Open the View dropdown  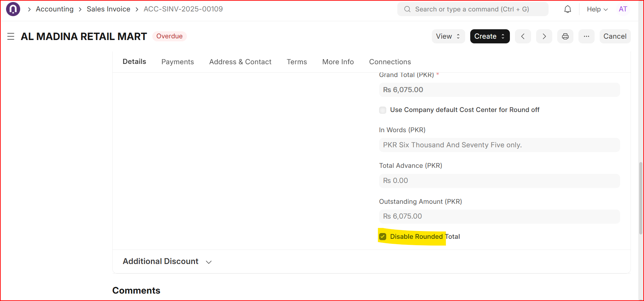tap(448, 36)
